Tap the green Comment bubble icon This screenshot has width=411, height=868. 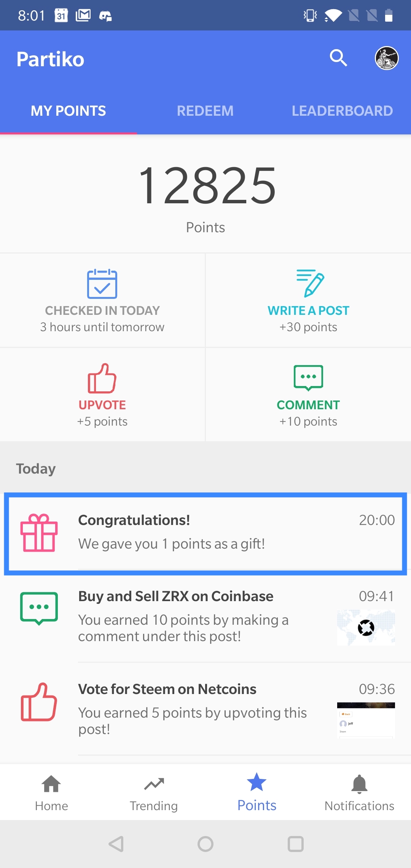pyautogui.click(x=308, y=378)
